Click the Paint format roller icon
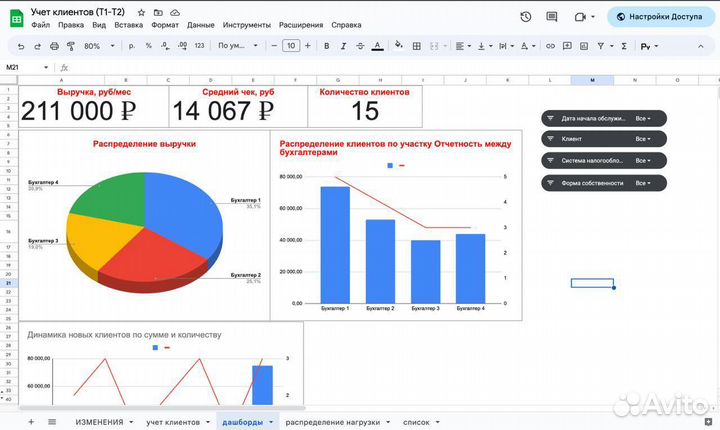The height and width of the screenshot is (430, 720). click(x=70, y=46)
